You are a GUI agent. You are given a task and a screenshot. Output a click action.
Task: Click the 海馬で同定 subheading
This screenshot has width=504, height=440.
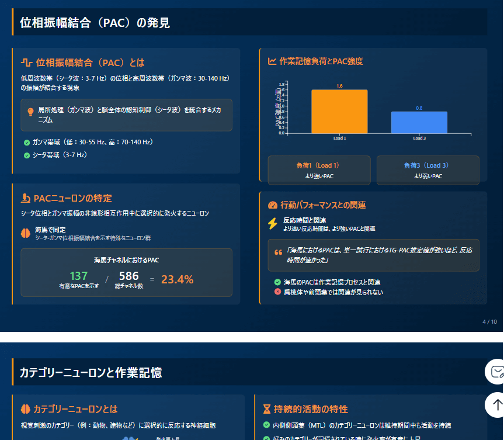point(50,230)
